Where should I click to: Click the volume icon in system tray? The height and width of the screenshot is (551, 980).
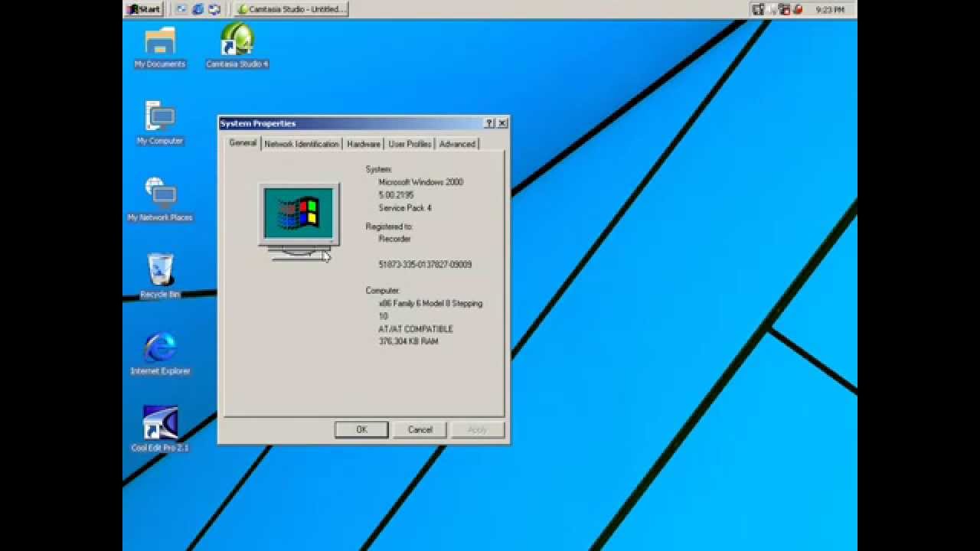click(773, 10)
